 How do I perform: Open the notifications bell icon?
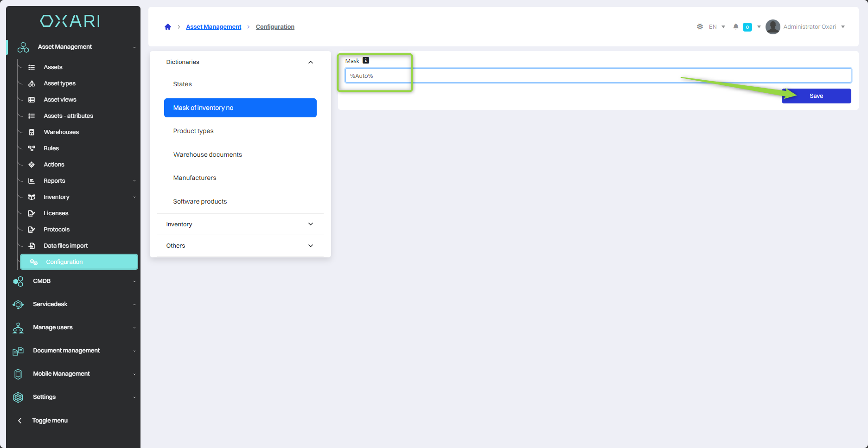pos(735,27)
